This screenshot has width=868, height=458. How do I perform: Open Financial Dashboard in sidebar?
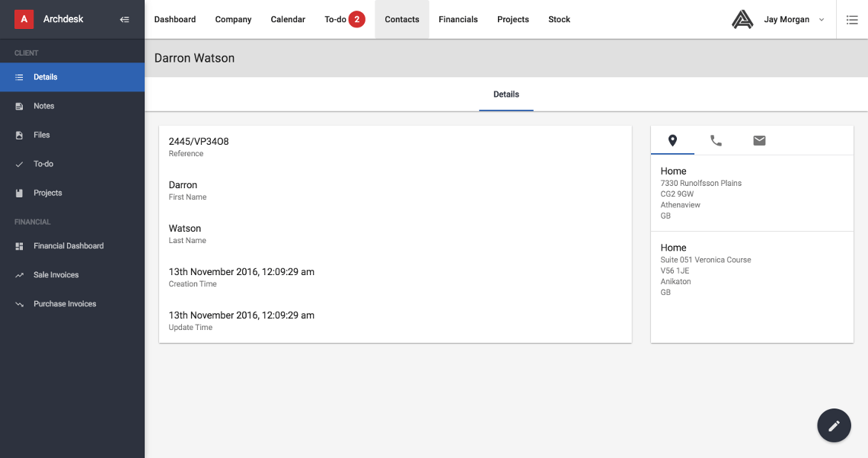pos(72,246)
